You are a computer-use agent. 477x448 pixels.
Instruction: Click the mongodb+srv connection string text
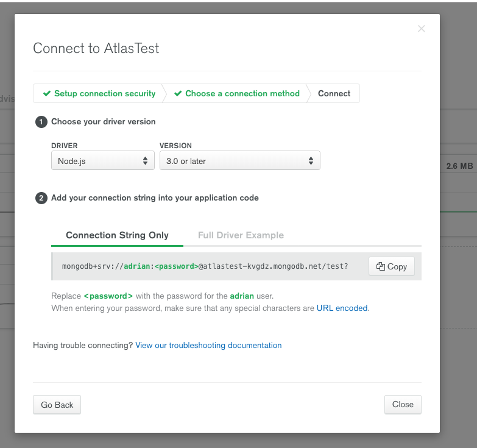click(205, 266)
